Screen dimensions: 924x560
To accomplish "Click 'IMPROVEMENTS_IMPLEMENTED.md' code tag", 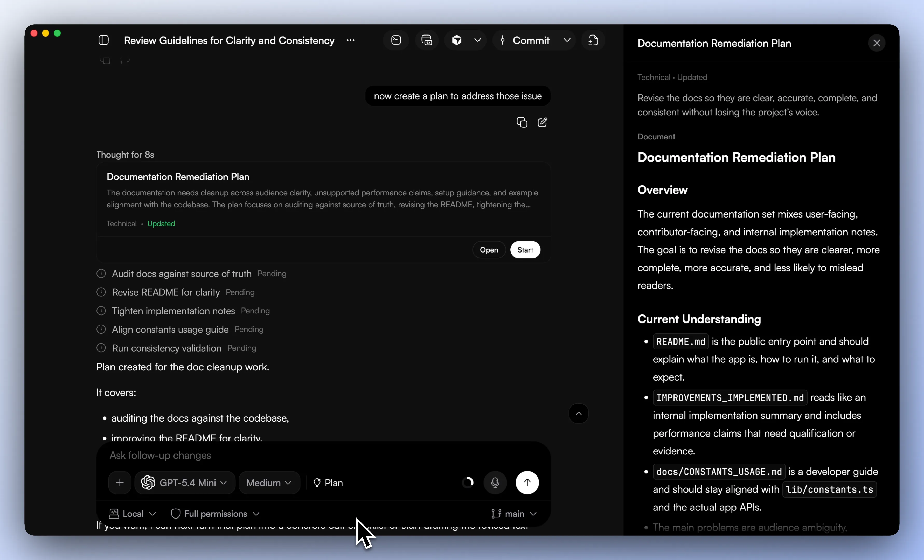I will 730,397.
